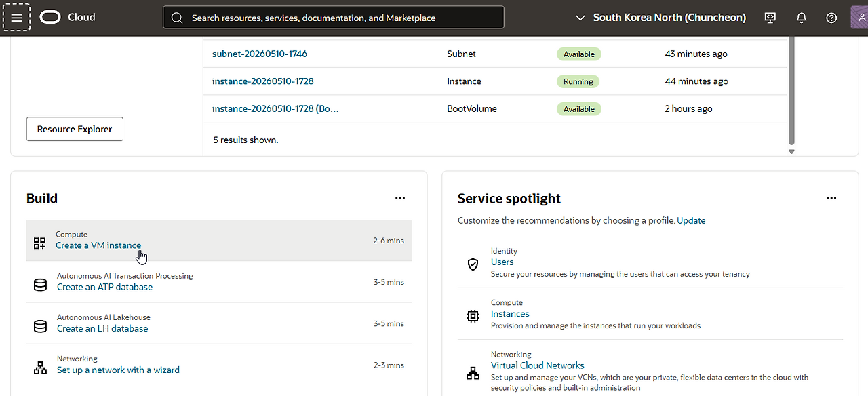Click the Instances chip icon
This screenshot has width=868, height=396.
point(473,316)
